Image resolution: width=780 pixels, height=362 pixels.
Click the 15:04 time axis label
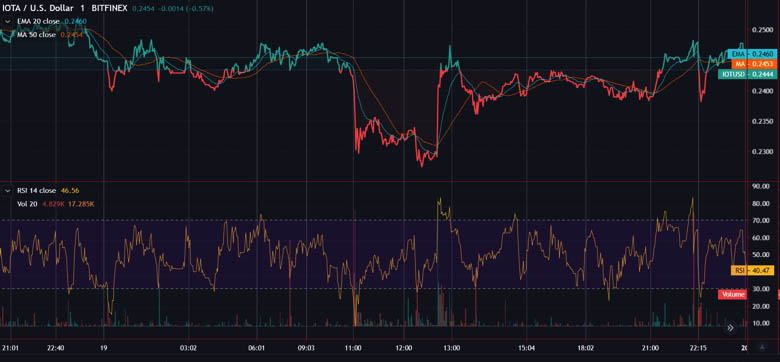(x=526, y=348)
